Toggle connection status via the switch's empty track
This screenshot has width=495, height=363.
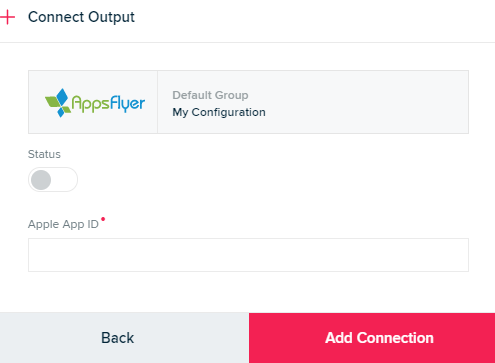pyautogui.click(x=64, y=180)
